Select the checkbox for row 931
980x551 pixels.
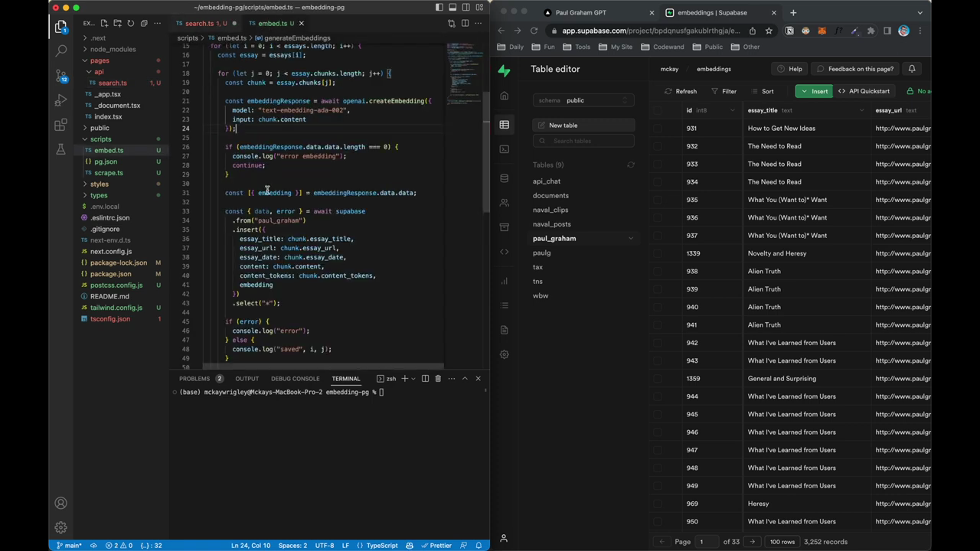click(x=658, y=128)
